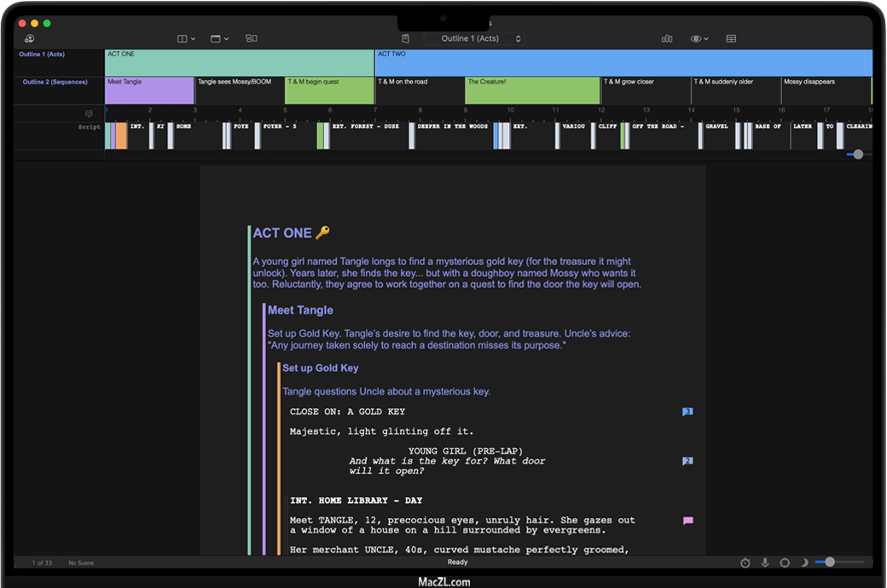
Task: Open the story map bar chart icon
Action: (x=667, y=38)
